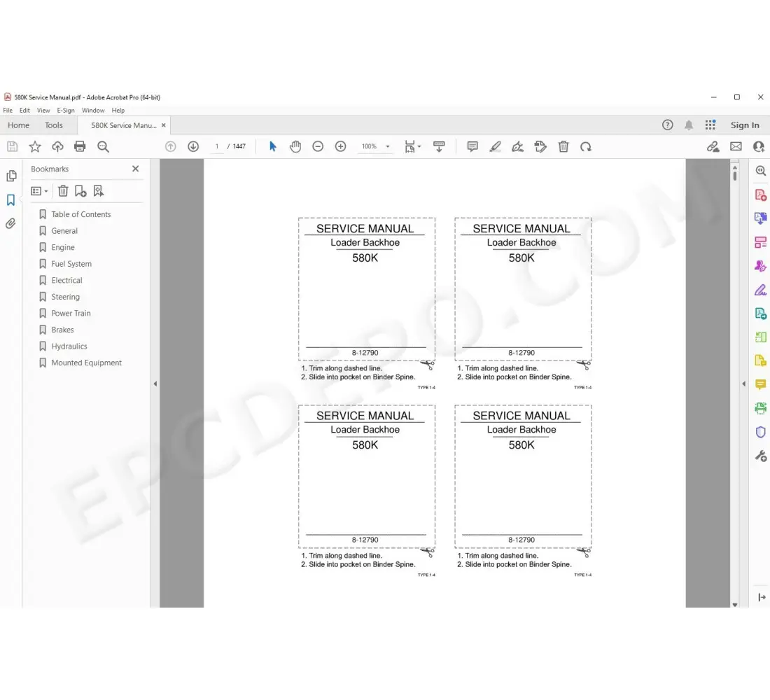The image size is (770, 700).
Task: Open the Protect tool shield icon
Action: 760,432
